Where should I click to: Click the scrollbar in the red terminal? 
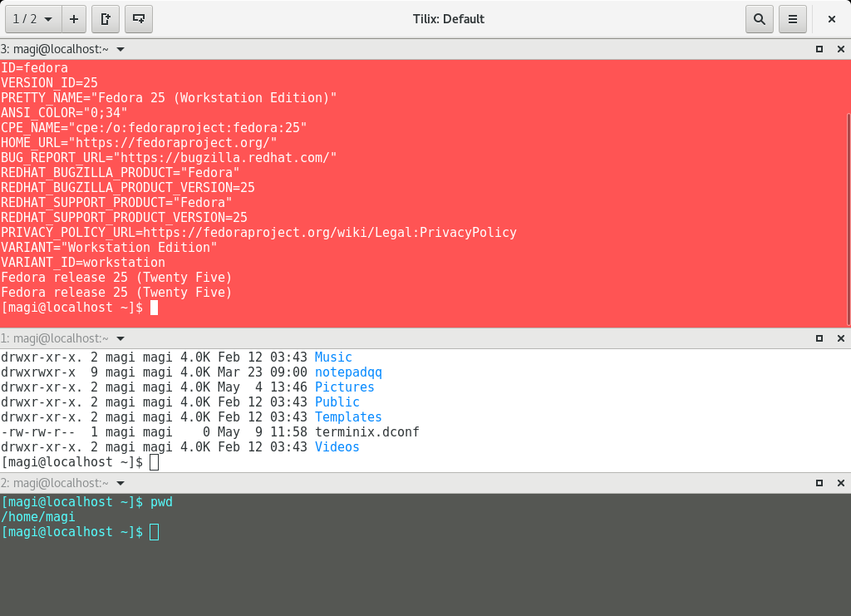click(x=849, y=218)
